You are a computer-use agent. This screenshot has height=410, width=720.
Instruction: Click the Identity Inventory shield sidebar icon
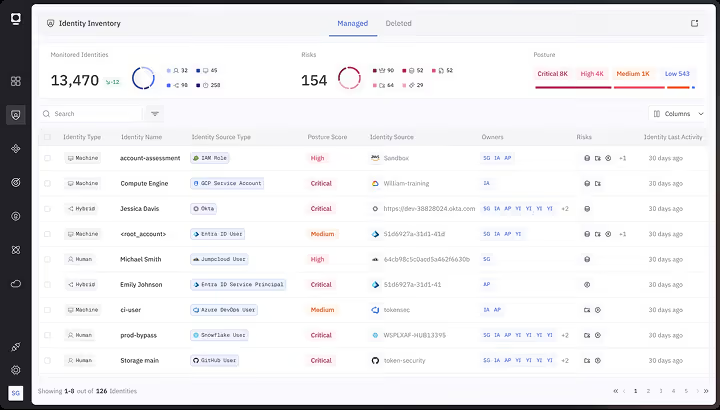pos(16,115)
